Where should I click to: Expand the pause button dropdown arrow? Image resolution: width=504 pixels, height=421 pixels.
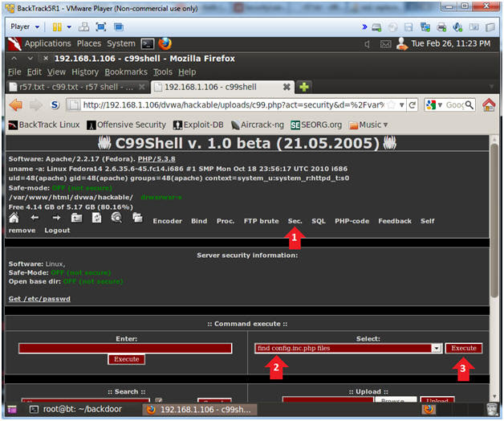[69, 27]
